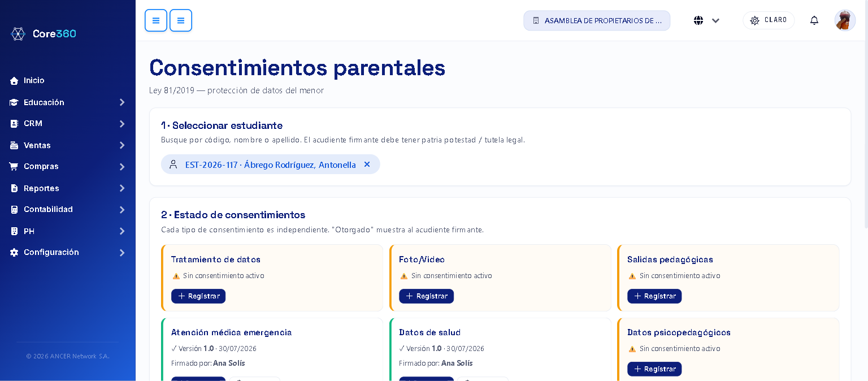Click the Educación graduation cap icon

[14, 102]
